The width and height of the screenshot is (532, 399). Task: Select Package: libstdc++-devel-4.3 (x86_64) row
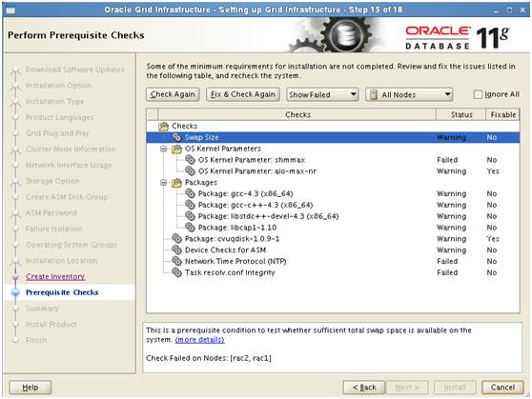333,216
